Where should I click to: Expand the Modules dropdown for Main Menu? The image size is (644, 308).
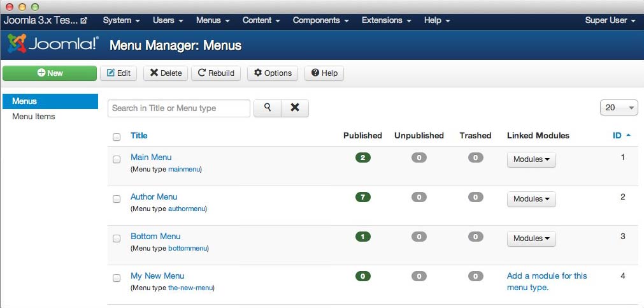(x=531, y=159)
